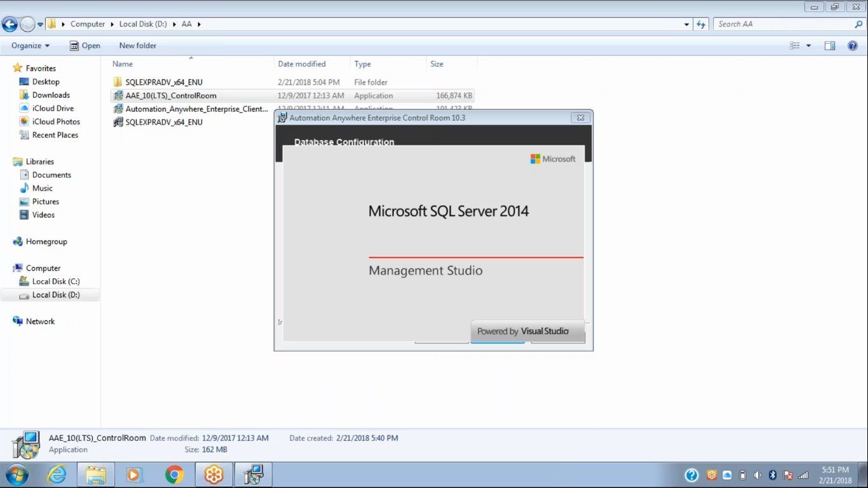
Task: Select the AAE_10(LTS)_ControlRoom application file
Action: click(171, 96)
